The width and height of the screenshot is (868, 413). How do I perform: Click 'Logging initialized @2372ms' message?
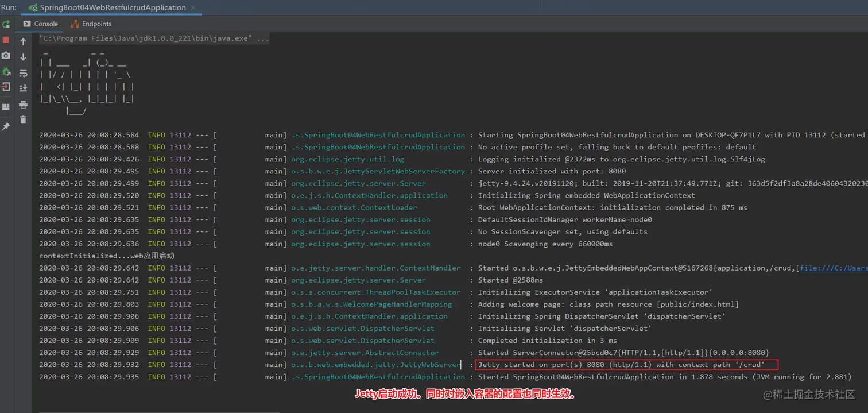pos(622,159)
